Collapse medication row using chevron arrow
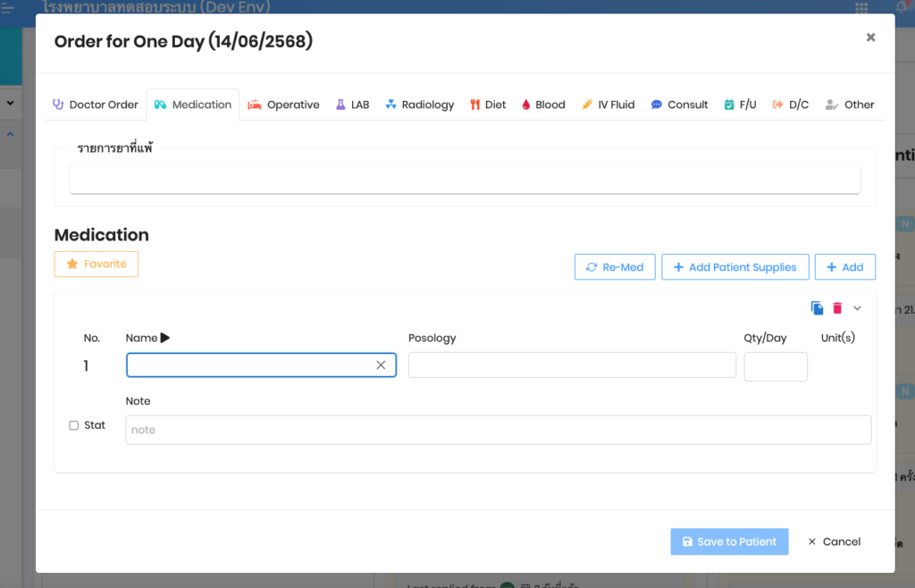Screen dimensions: 915x588 coord(857,308)
